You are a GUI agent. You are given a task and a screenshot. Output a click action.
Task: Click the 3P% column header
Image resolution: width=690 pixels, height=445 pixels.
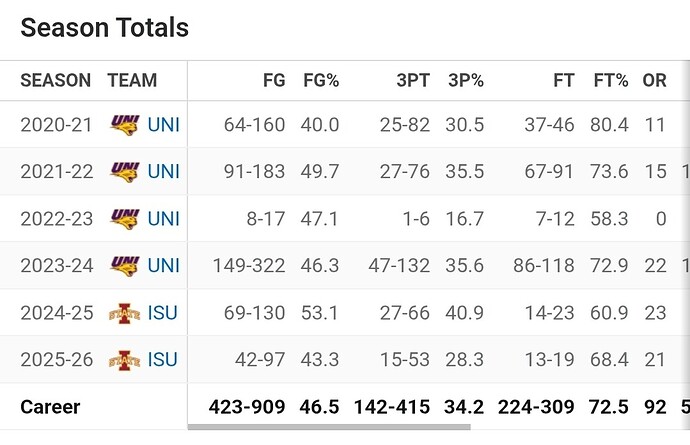(x=465, y=81)
